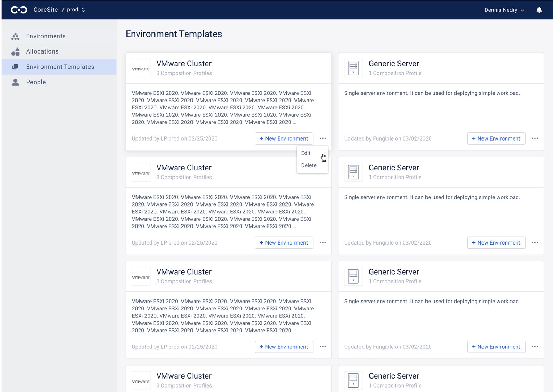Click the first VMware Cluster logo thumbnail

(x=141, y=68)
